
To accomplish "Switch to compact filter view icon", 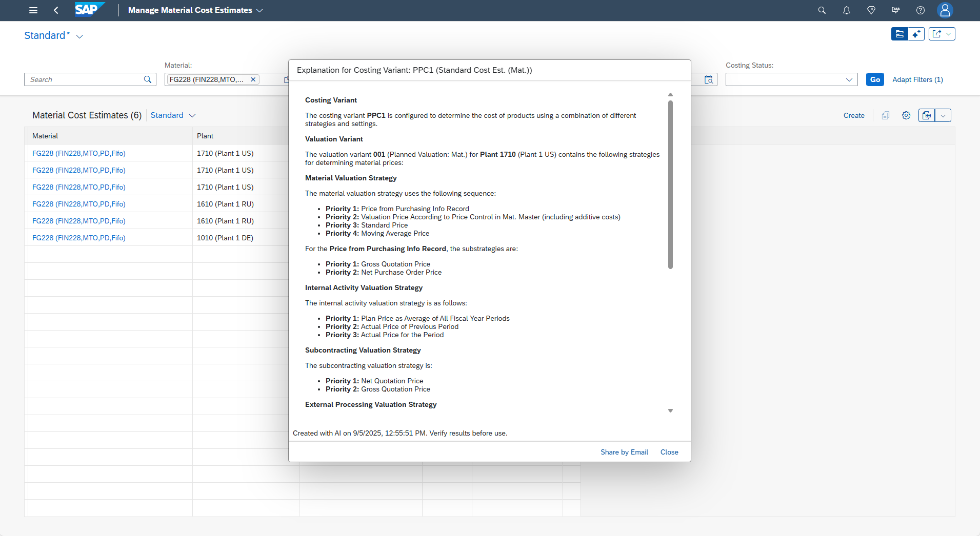I will pyautogui.click(x=899, y=34).
